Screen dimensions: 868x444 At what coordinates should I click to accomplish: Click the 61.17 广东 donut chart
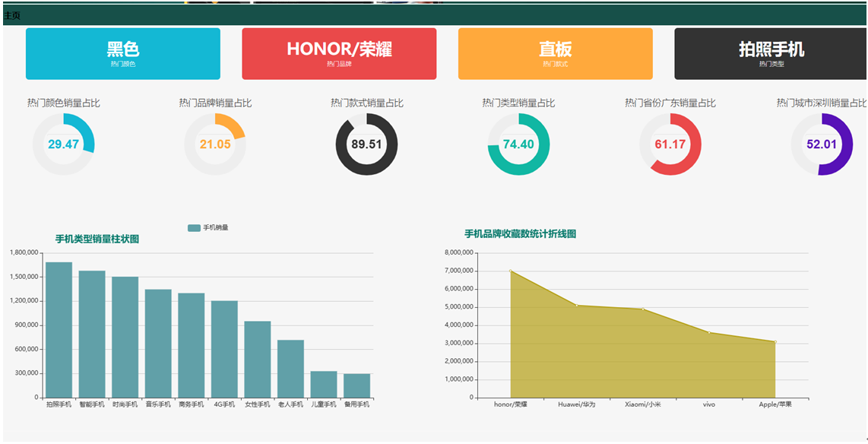(x=670, y=144)
